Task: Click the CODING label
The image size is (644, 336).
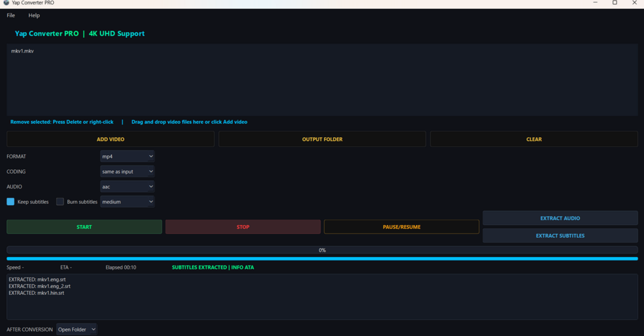Action: pos(16,172)
